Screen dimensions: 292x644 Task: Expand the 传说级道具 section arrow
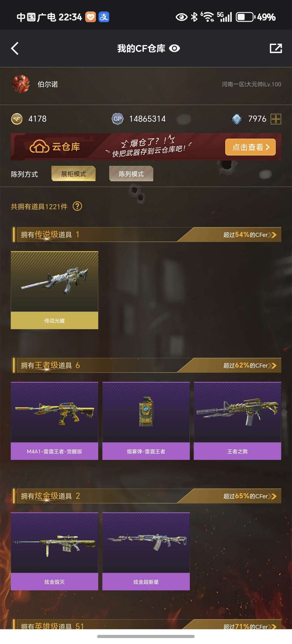[x=274, y=235]
